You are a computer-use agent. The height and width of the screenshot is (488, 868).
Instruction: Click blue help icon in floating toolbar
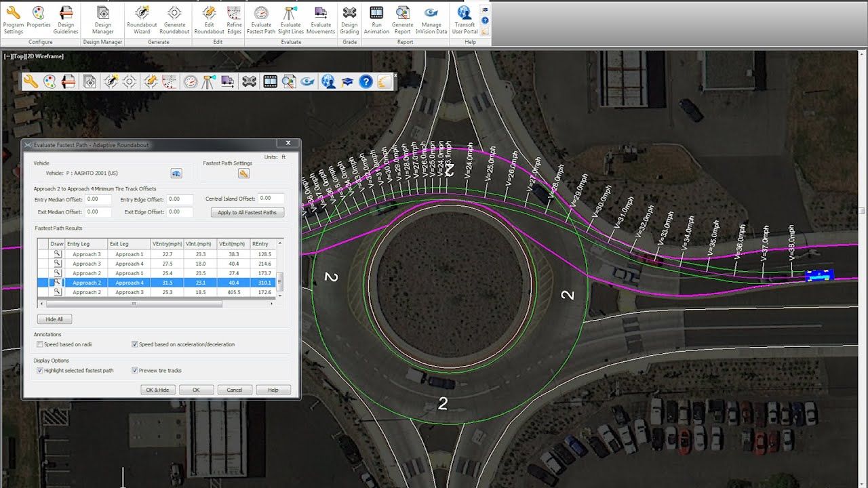[x=366, y=82]
